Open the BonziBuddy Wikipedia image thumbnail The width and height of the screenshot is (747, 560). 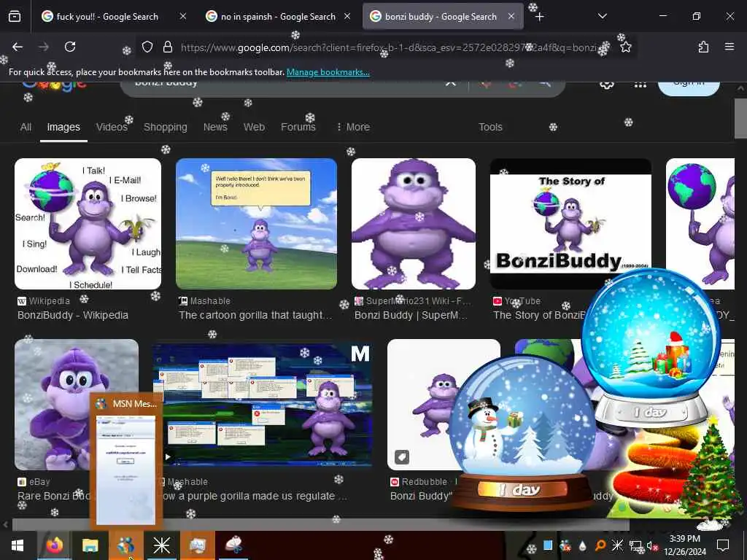point(88,224)
